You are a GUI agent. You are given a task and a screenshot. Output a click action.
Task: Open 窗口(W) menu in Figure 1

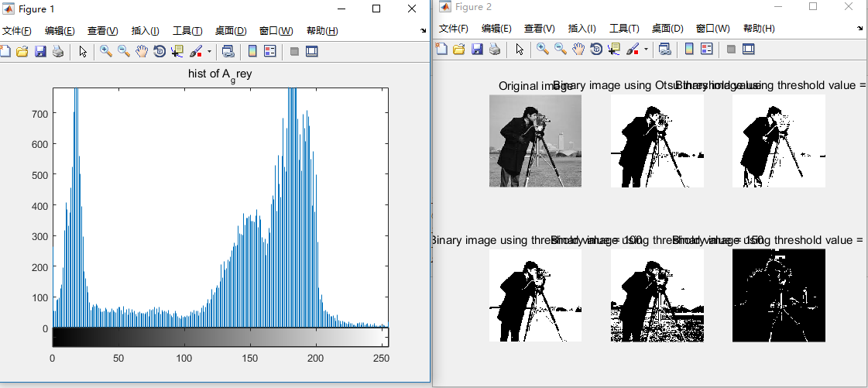276,31
